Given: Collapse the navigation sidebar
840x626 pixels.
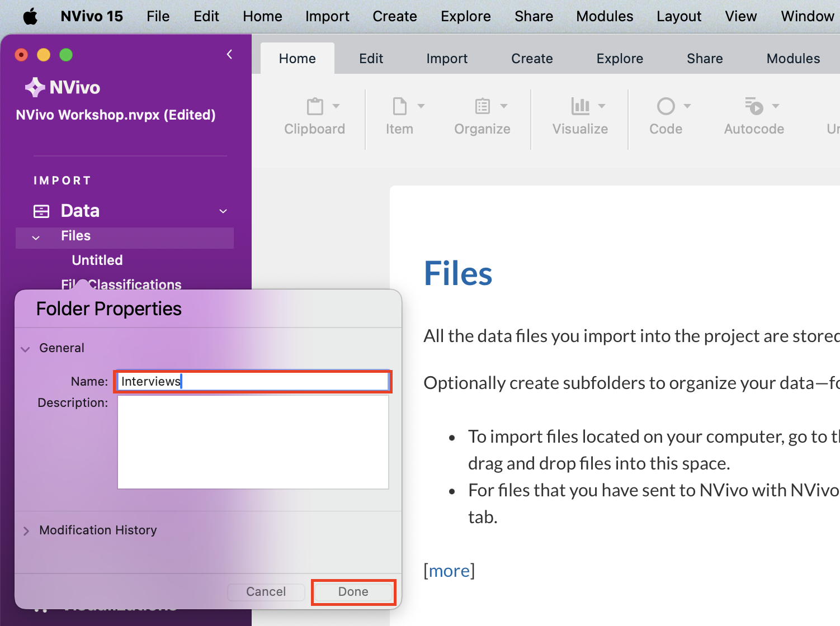Looking at the screenshot, I should [229, 54].
